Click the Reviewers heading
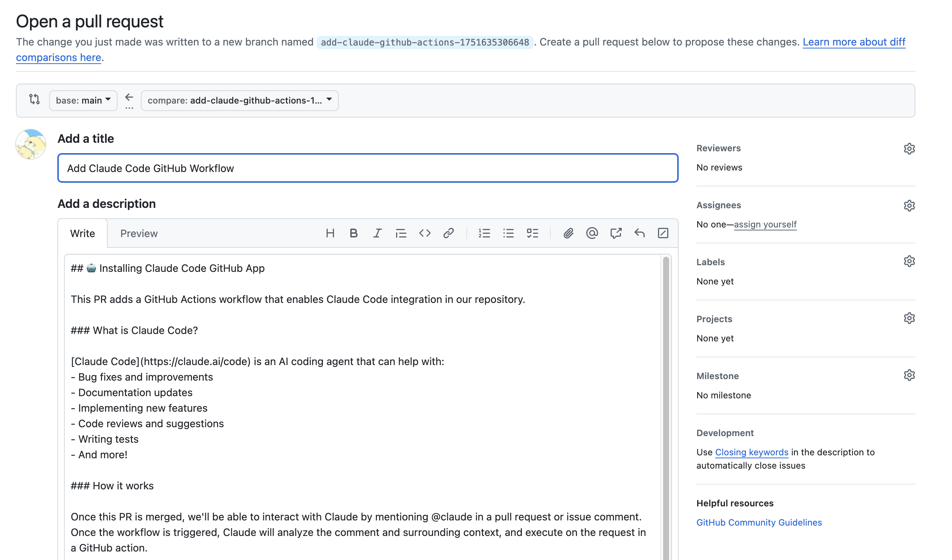This screenshot has height=560, width=952. point(718,148)
